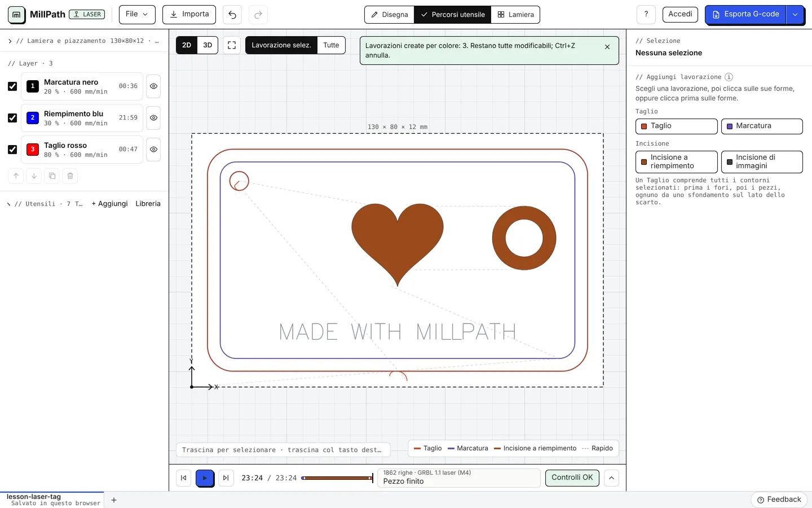This screenshot has height=508, width=812.
Task: Duplicate layer with the copy icon
Action: [x=52, y=176]
